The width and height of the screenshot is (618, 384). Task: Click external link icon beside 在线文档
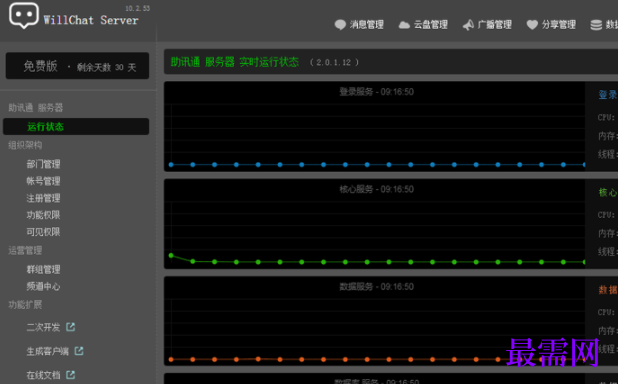pos(71,375)
